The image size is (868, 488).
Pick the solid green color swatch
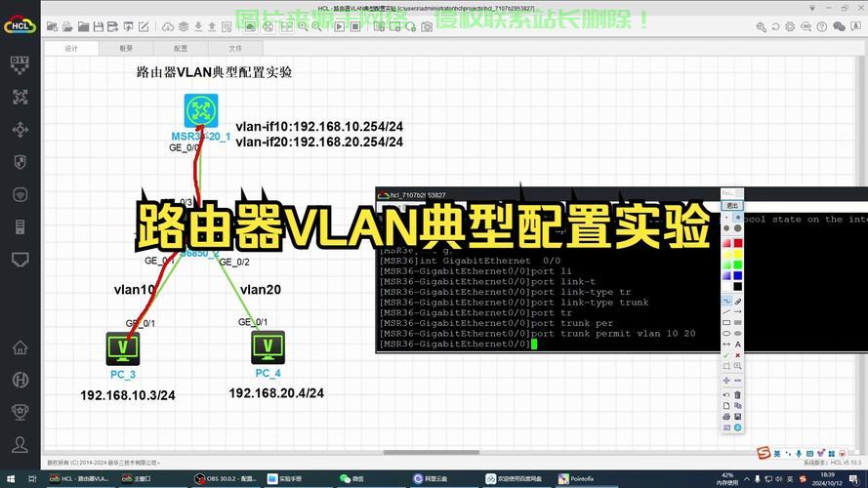click(x=737, y=265)
